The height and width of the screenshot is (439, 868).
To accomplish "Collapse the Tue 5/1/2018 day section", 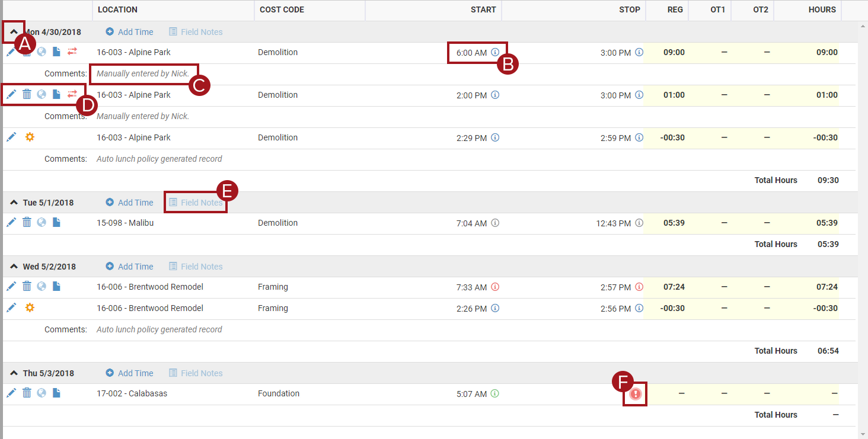I will pyautogui.click(x=14, y=203).
